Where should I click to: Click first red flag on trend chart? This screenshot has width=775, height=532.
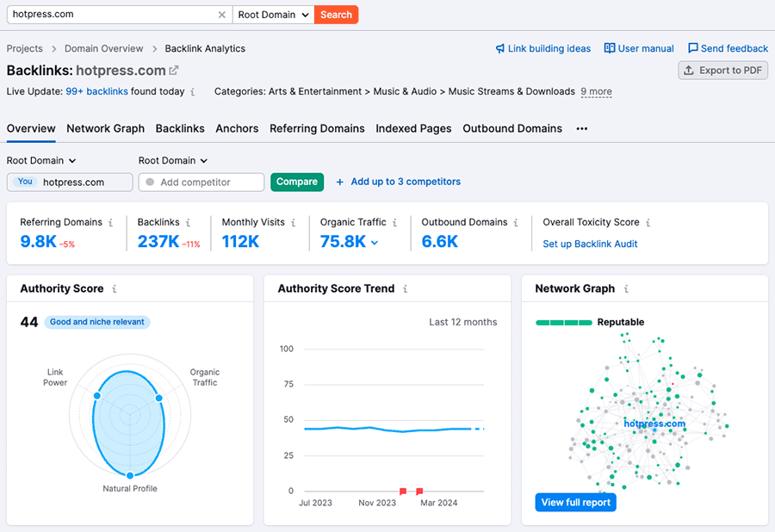pos(403,491)
